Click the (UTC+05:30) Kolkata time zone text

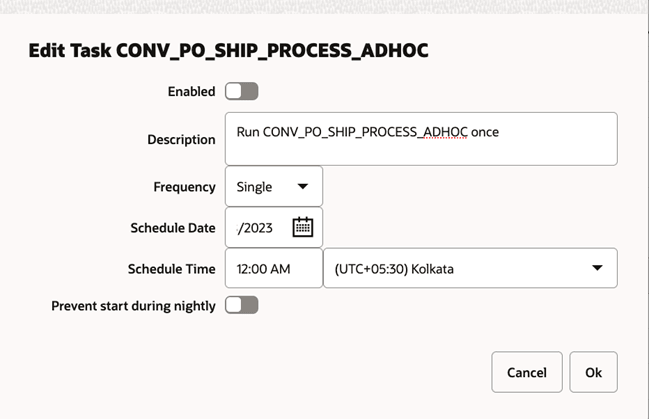click(x=394, y=269)
